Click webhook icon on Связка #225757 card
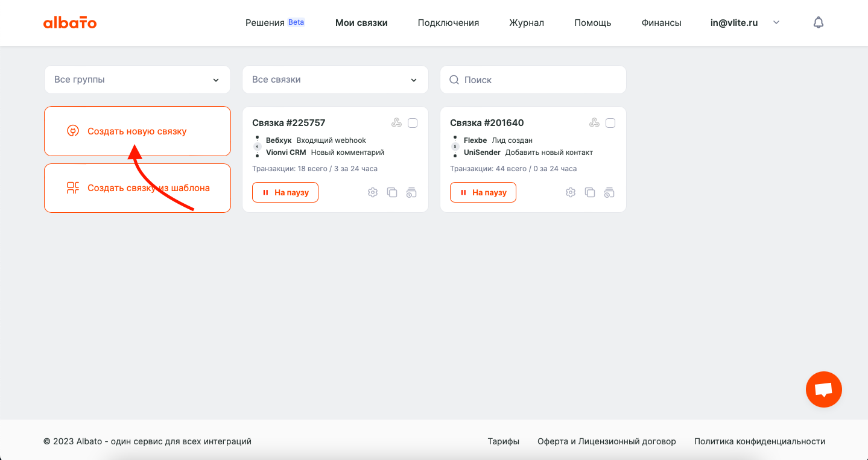This screenshot has height=460, width=868. tap(396, 123)
